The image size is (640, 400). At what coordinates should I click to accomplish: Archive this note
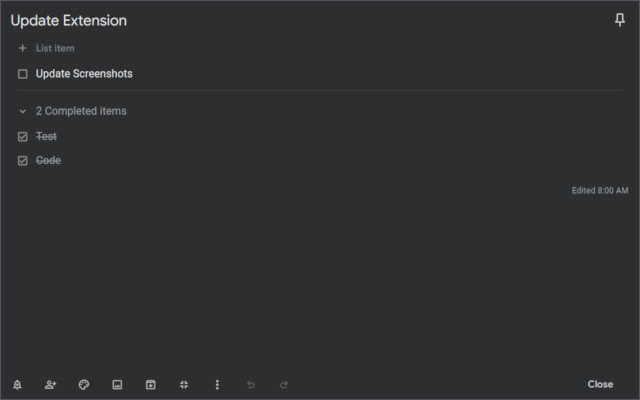click(151, 384)
